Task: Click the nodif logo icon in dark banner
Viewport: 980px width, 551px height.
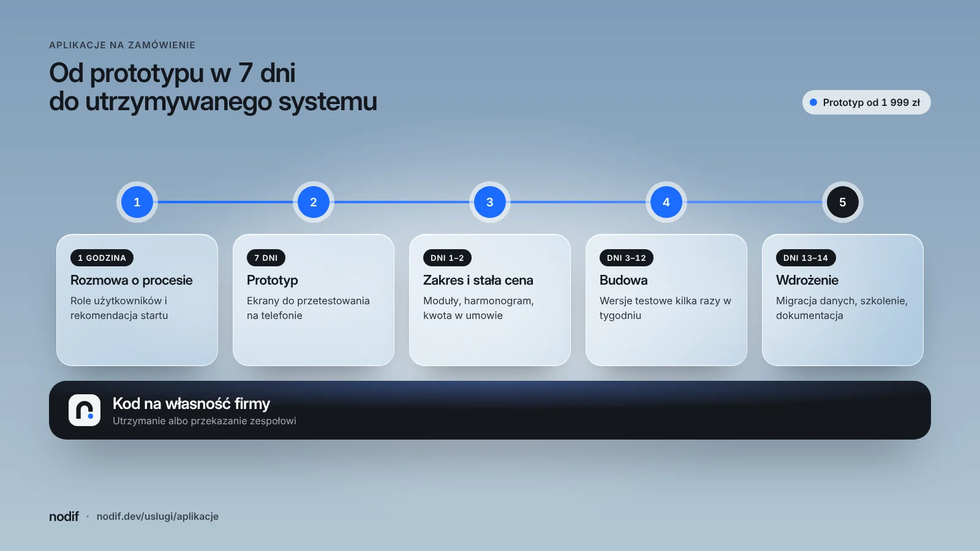Action: click(85, 410)
